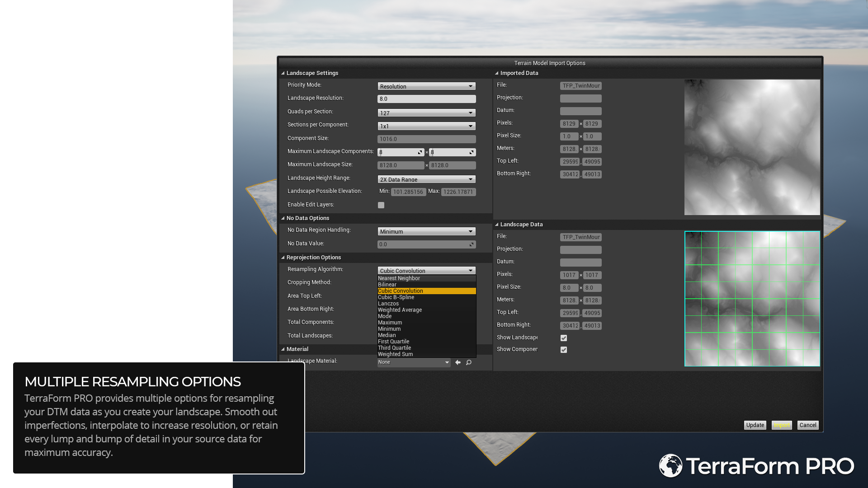Collapse the Landscape Settings section
Screen dimensions: 868x488
[x=283, y=73]
